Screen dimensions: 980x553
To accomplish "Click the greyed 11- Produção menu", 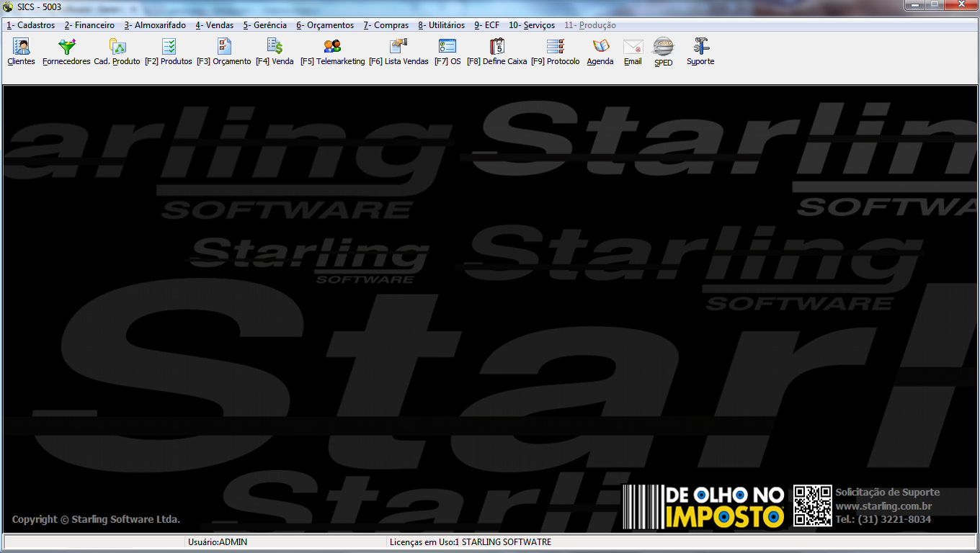I will coord(589,25).
